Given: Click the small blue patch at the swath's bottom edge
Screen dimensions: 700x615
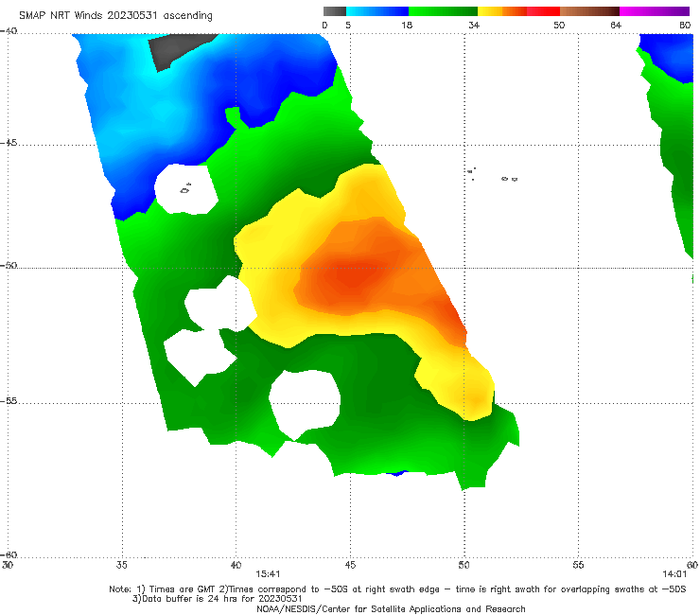Looking at the screenshot, I should pos(396,473).
